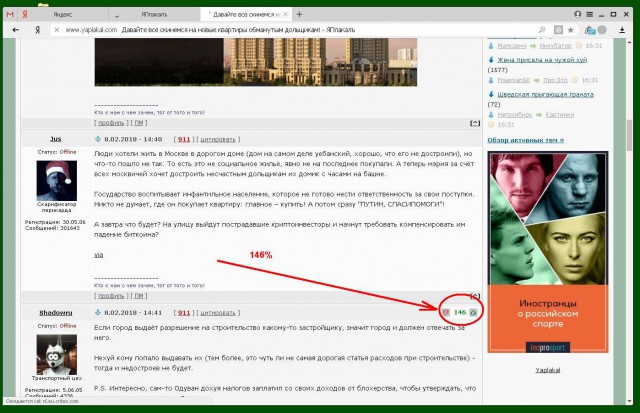This screenshot has width=640, height=413.
Task: Open Картинки section link in sidebar
Action: click(559, 115)
